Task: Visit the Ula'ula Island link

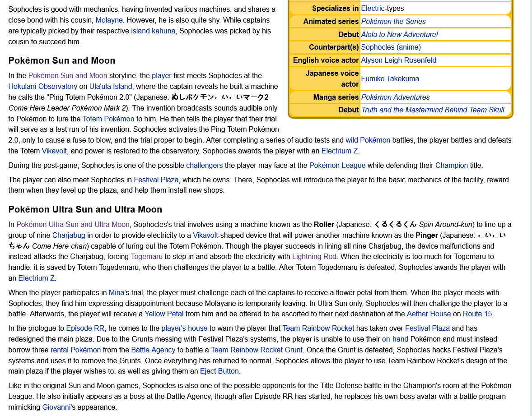Action: [x=111, y=87]
